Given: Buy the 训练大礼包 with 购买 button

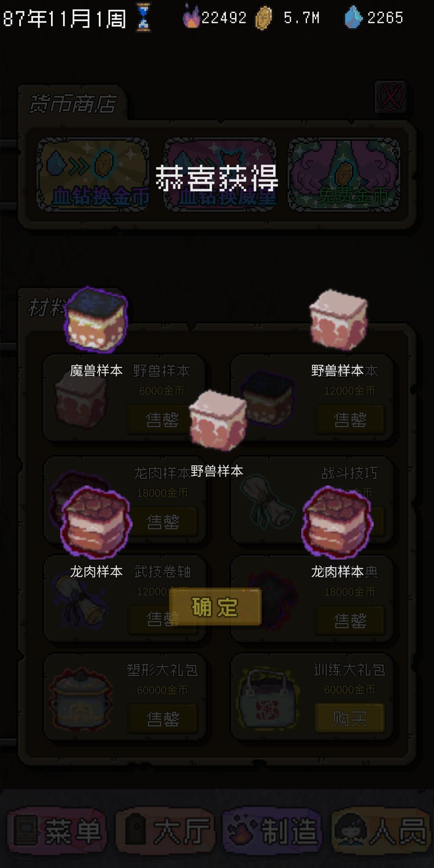Looking at the screenshot, I should [350, 718].
